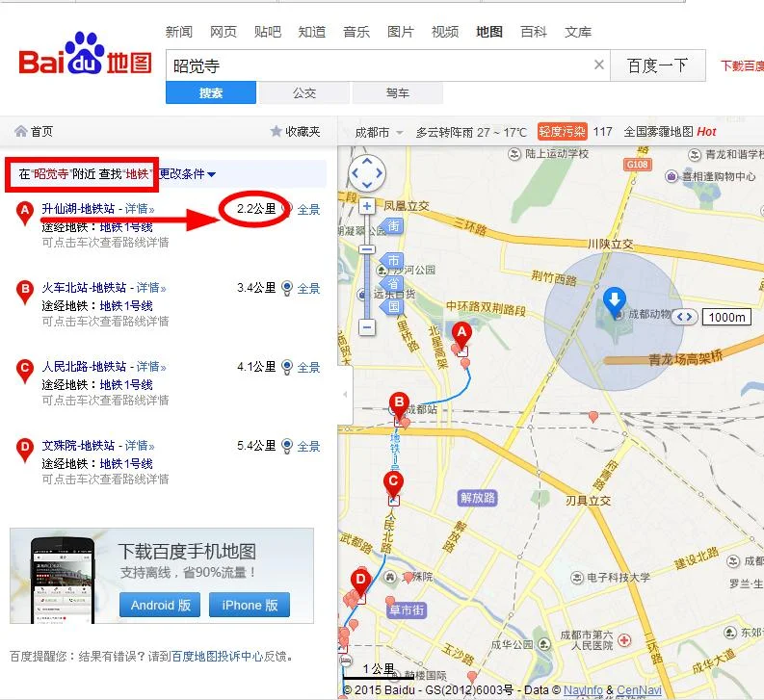Open the 图片 nav link
This screenshot has width=764, height=700.
[x=401, y=32]
